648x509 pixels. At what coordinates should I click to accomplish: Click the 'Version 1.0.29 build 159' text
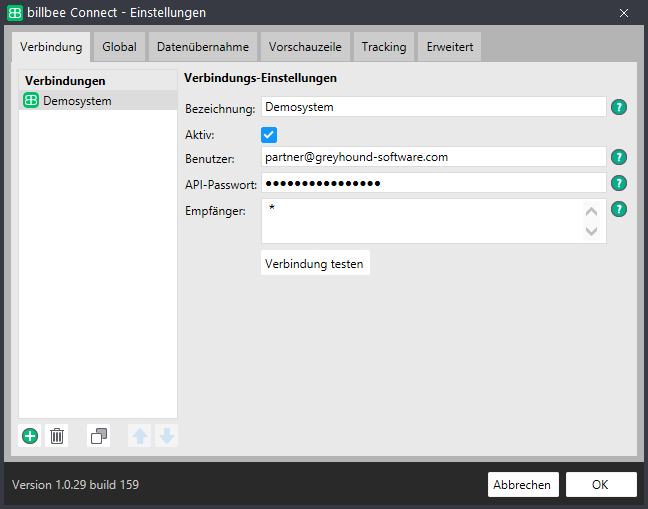point(76,485)
